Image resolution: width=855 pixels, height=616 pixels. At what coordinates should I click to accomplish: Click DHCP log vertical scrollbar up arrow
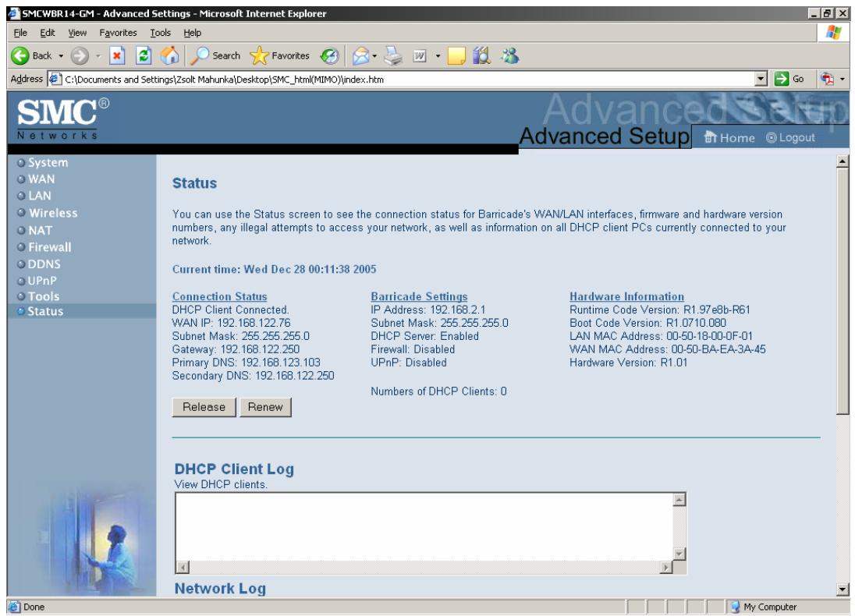click(679, 500)
